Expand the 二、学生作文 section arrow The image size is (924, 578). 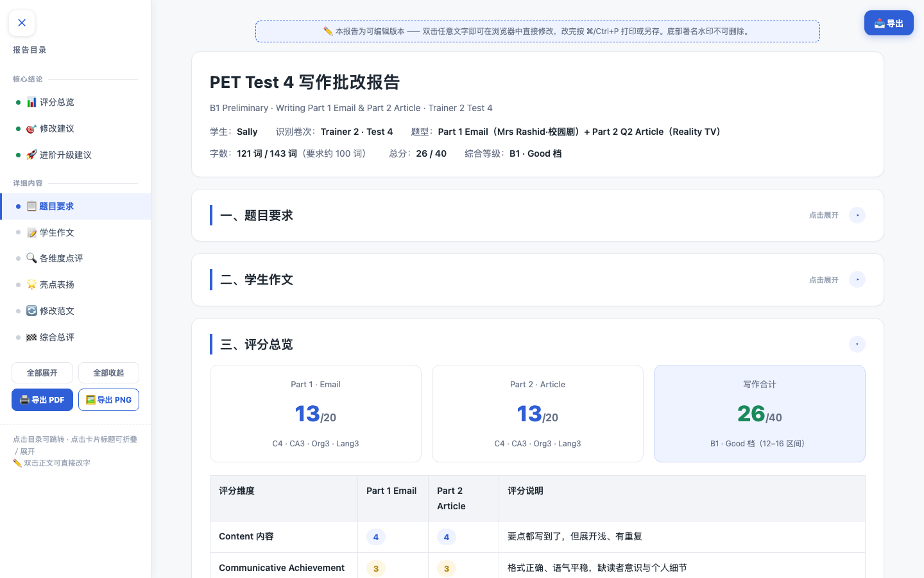tap(857, 279)
